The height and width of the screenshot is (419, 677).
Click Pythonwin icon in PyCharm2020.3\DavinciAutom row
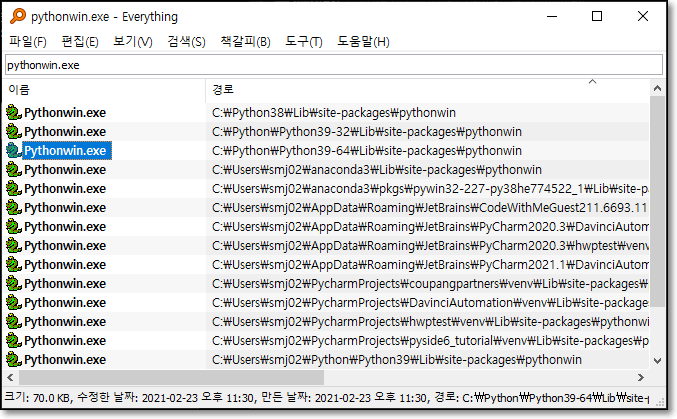coord(14,226)
